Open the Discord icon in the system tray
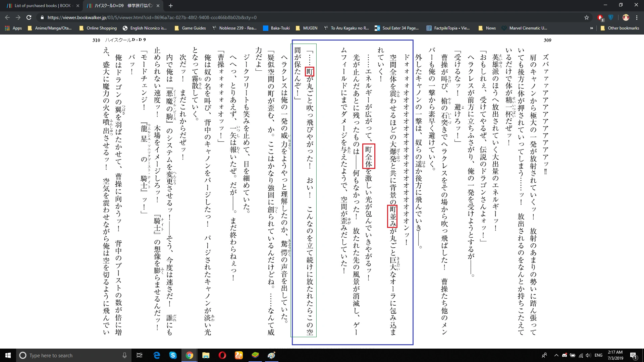 click(x=565, y=355)
